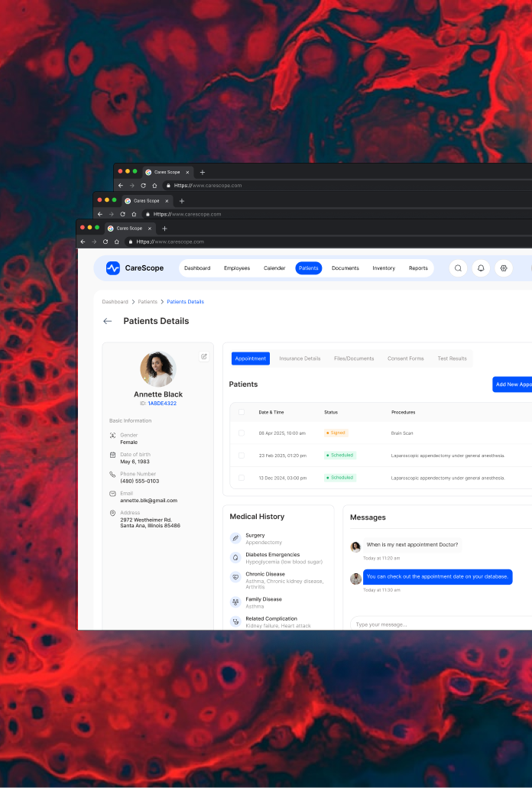
Task: Click the Surgery icon in Medical History
Action: [235, 538]
